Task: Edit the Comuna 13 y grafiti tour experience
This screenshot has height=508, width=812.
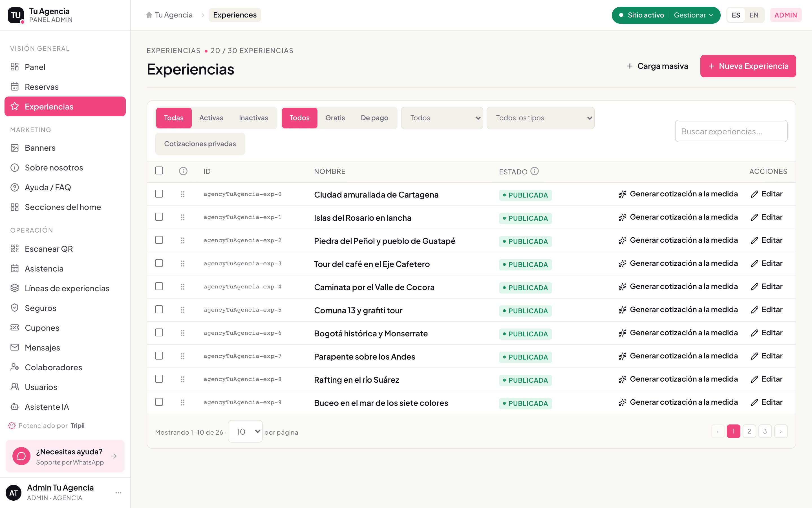Action: pos(767,310)
